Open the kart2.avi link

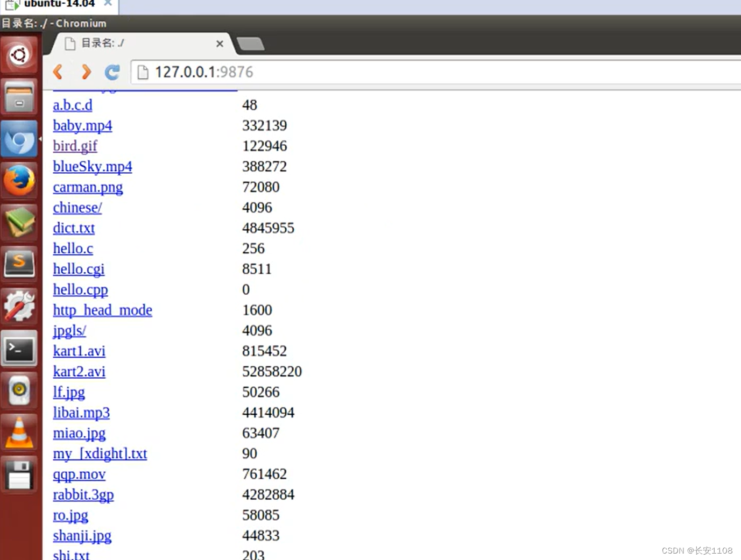(x=79, y=371)
